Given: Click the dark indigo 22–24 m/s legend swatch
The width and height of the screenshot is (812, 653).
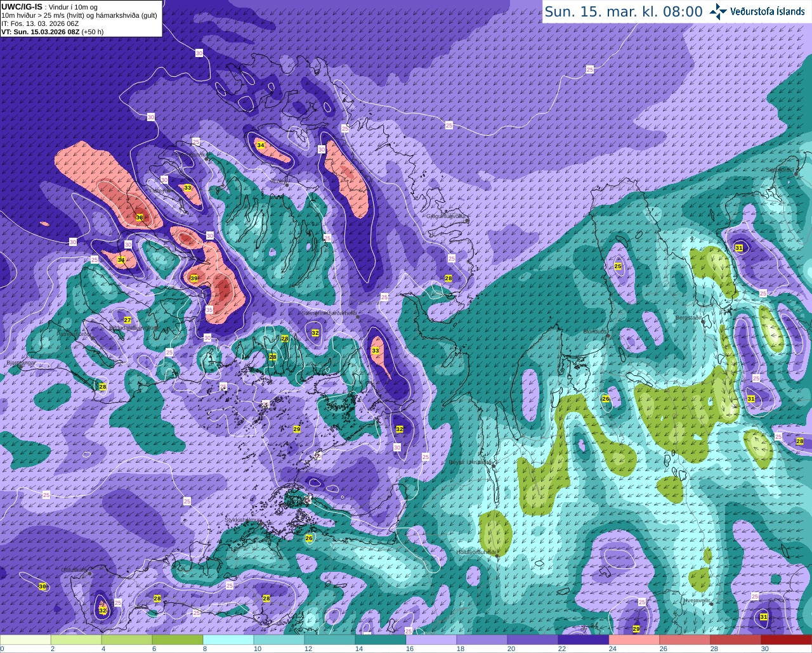Looking at the screenshot, I should click(584, 640).
